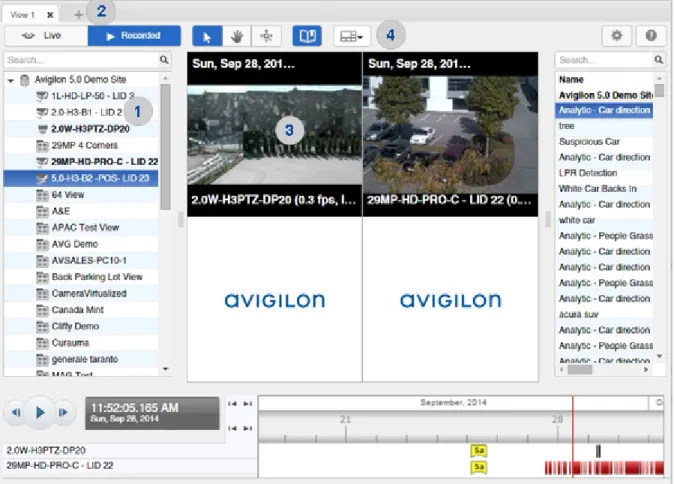Click the camera search magnifier icon
This screenshot has width=674, height=484.
coord(164,60)
